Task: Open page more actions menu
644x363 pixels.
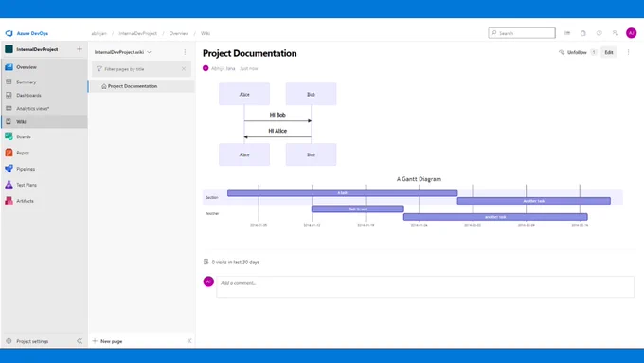Action: click(628, 52)
